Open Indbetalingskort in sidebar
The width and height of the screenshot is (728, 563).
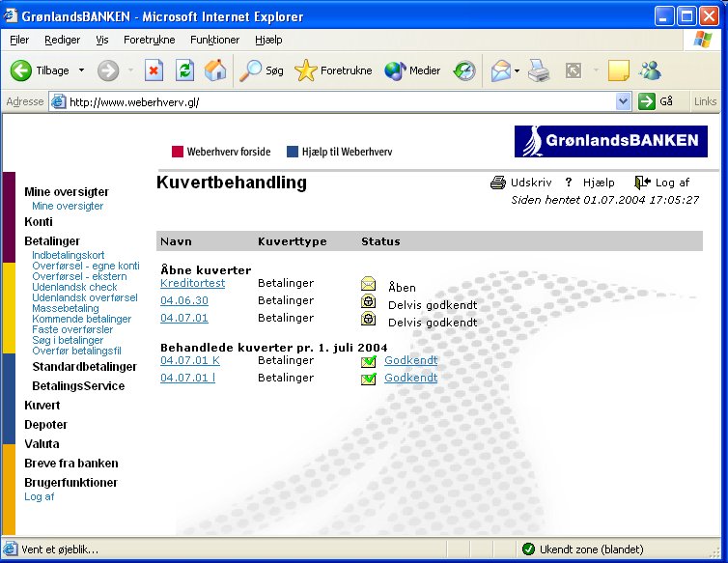point(69,255)
